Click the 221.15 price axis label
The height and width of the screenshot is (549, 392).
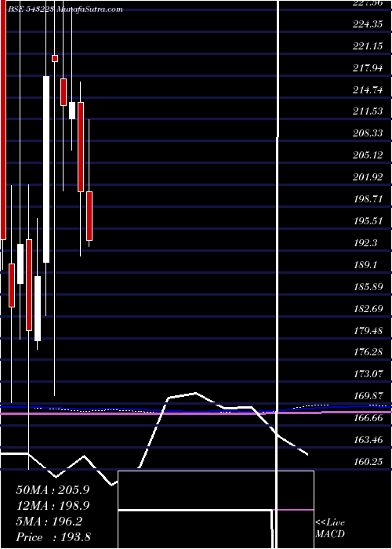(368, 46)
